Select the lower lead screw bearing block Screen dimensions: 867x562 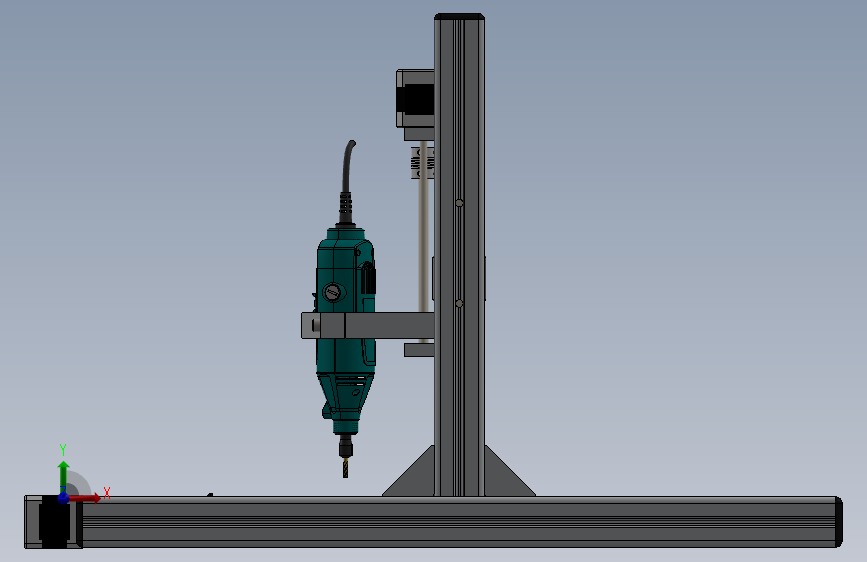coord(419,350)
